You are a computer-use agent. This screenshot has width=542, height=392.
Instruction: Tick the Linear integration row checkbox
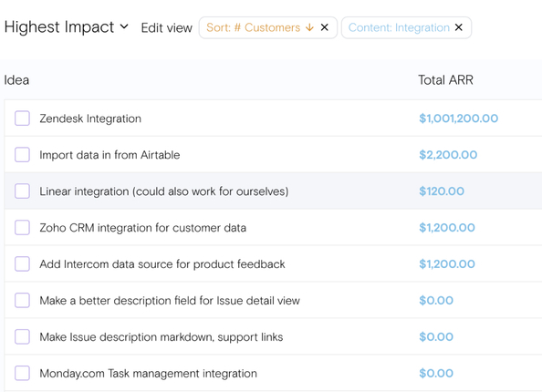point(22,191)
